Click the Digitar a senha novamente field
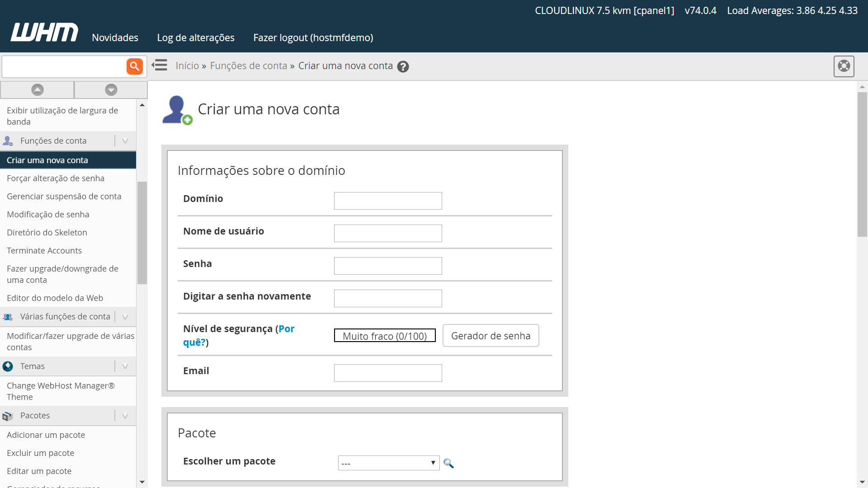Screen dimensions: 868x488 point(388,298)
